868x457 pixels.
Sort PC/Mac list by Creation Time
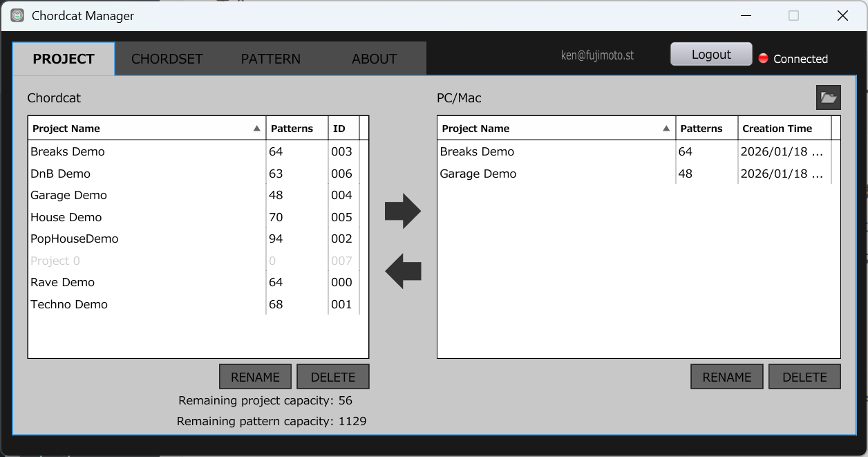[x=777, y=129]
